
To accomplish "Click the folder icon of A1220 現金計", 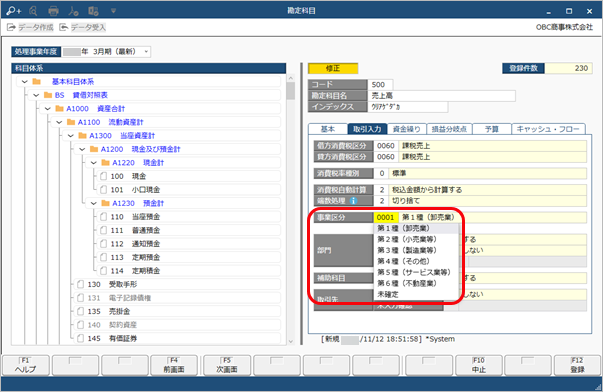I will click(x=106, y=163).
